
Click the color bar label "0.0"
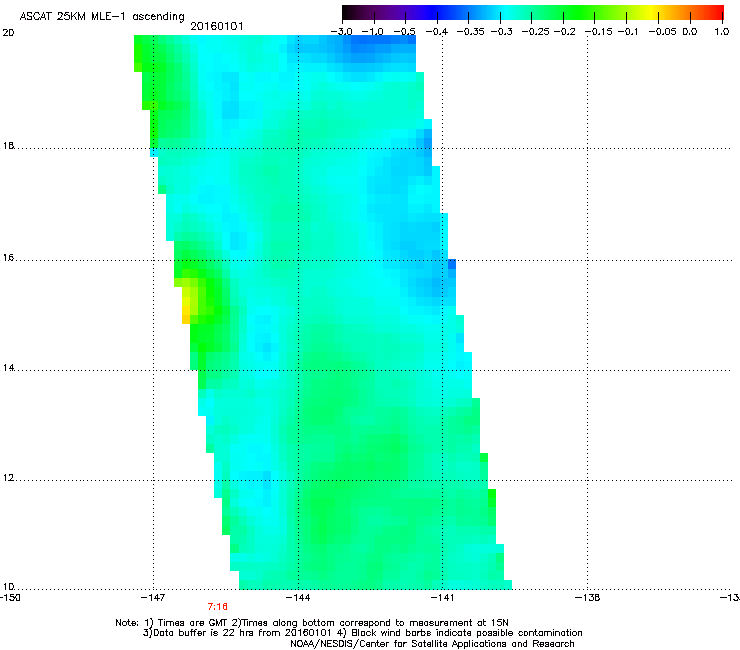[x=690, y=32]
